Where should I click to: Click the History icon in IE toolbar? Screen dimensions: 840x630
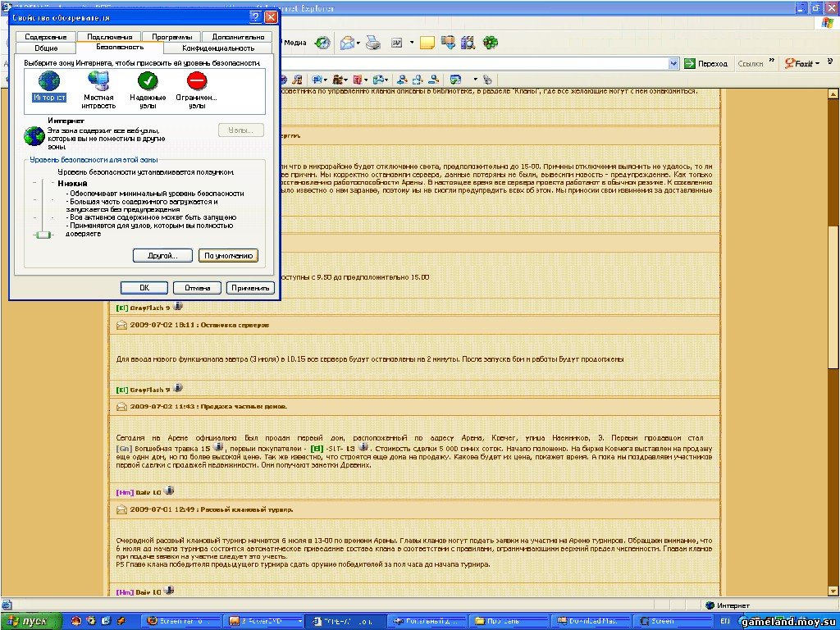point(323,43)
